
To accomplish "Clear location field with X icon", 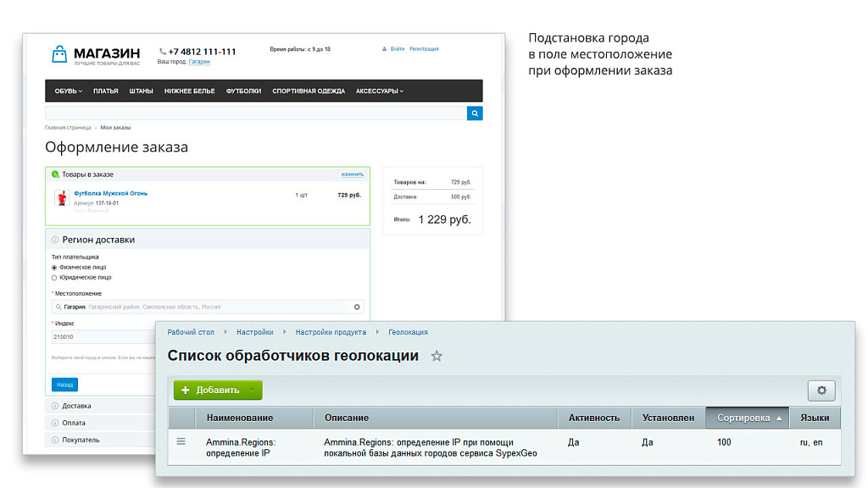I will 357,307.
